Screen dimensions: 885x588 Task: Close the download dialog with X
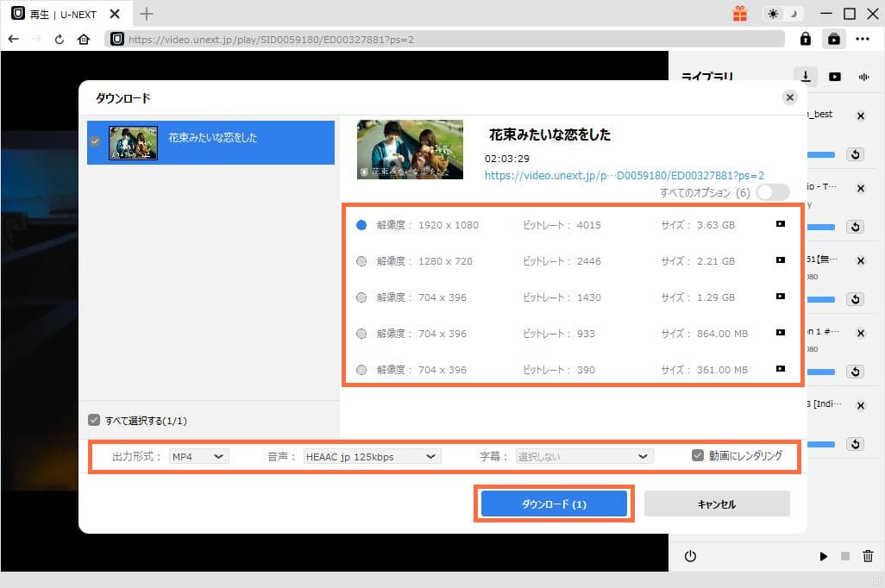tap(789, 97)
